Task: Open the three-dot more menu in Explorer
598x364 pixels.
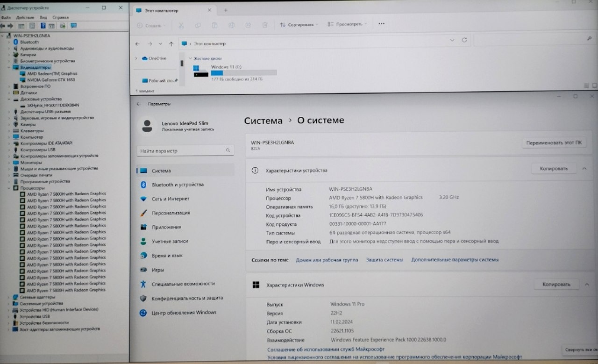Action: pyautogui.click(x=382, y=24)
